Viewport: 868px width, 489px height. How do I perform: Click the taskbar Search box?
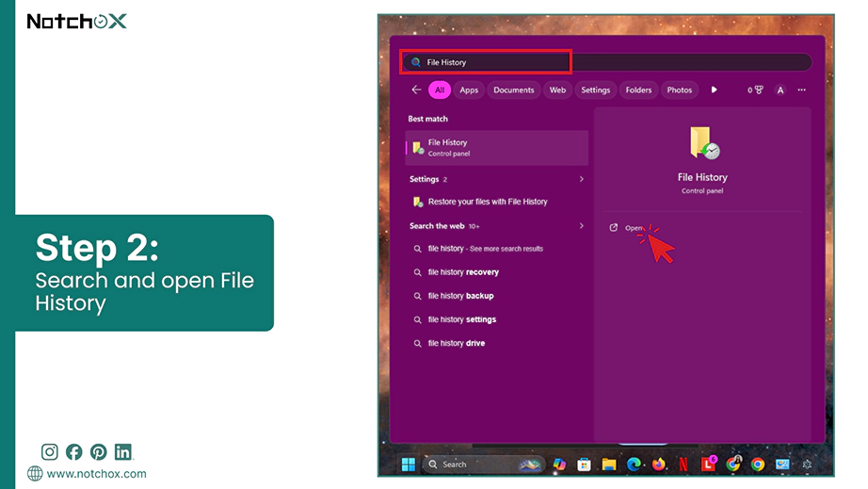[x=483, y=465]
